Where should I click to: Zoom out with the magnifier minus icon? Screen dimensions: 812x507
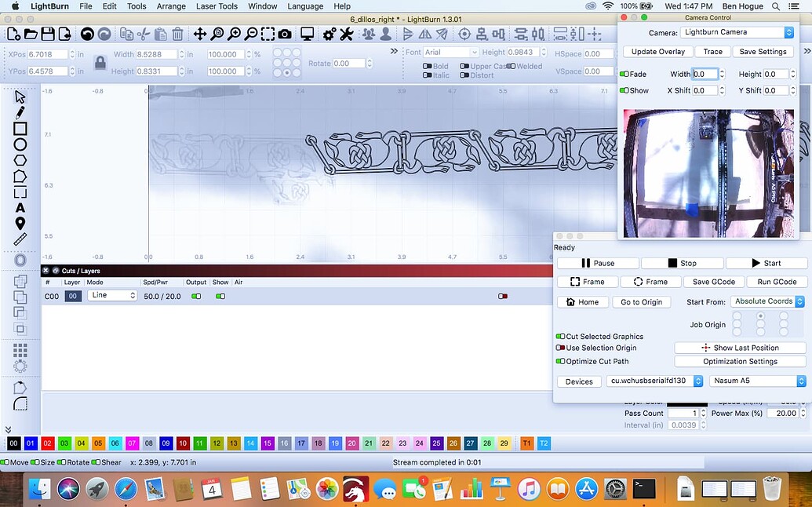click(250, 35)
